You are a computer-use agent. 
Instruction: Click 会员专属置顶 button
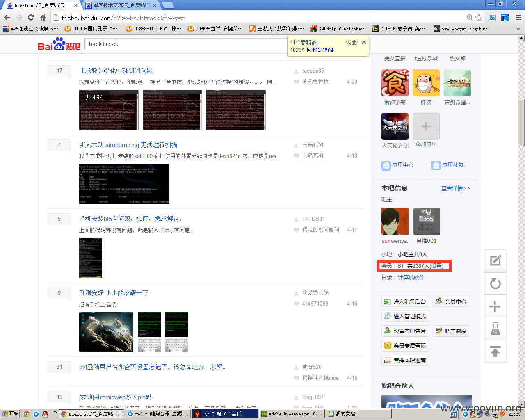pos(405,346)
